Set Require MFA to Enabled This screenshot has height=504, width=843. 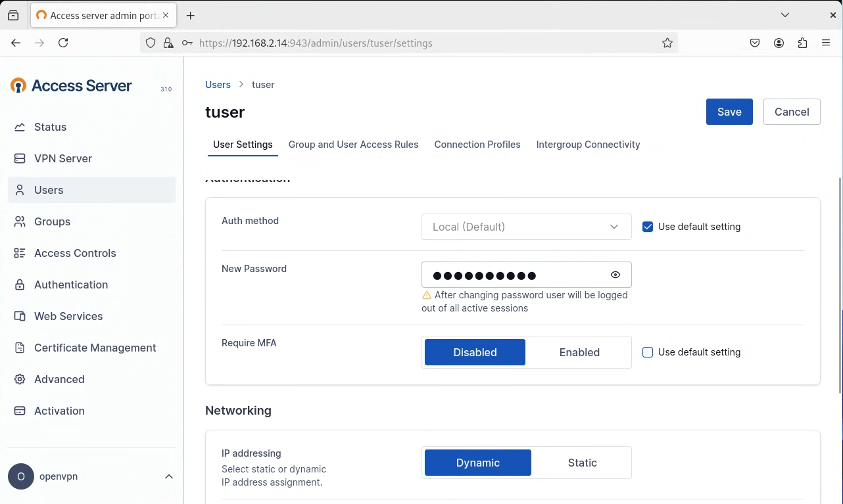pos(579,352)
